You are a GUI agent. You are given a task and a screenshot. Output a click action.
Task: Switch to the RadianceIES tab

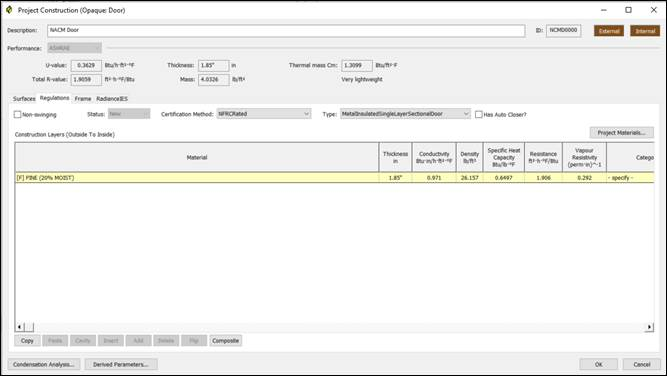point(112,99)
